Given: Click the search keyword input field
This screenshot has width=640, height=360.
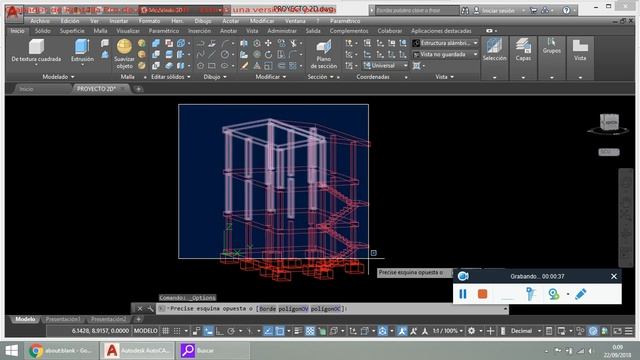Looking at the screenshot, I should (x=417, y=11).
